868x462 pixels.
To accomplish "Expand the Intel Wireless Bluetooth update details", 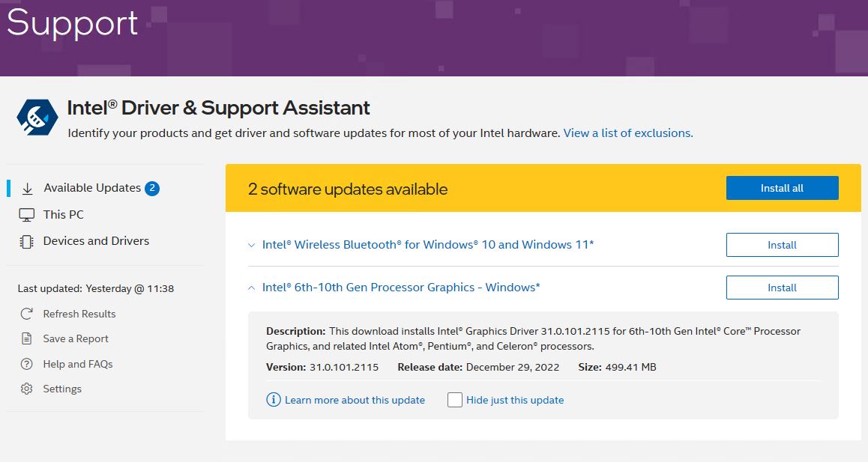I will point(252,245).
